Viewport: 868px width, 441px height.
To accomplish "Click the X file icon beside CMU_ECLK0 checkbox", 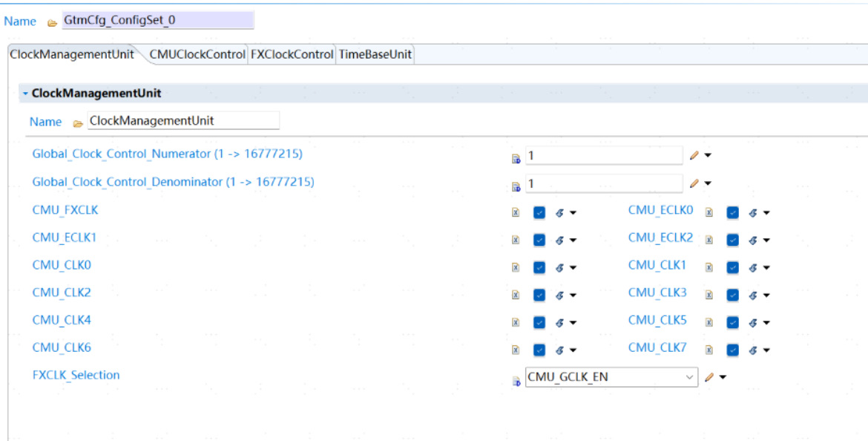I will coord(708,212).
